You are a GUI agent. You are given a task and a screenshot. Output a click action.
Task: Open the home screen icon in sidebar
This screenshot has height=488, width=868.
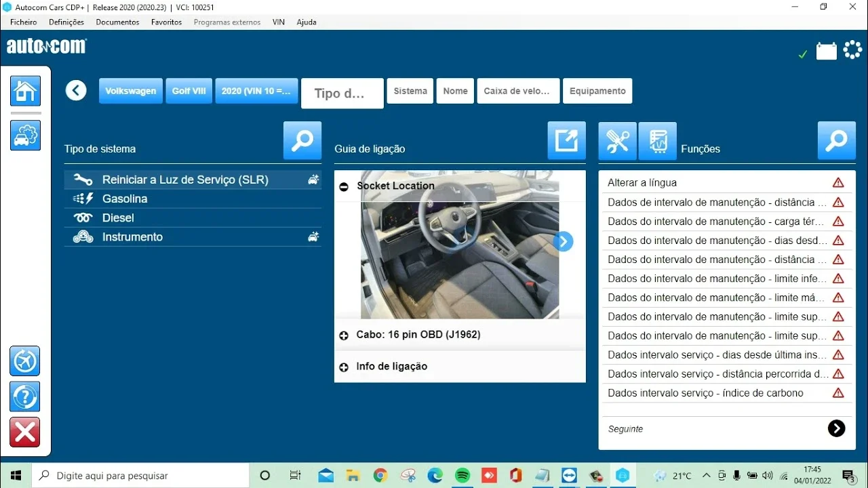click(x=25, y=91)
